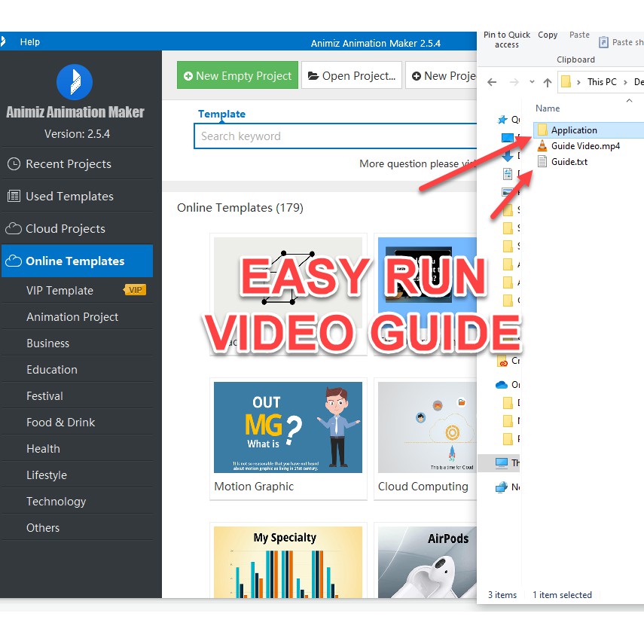Select the Business template category

coord(48,343)
